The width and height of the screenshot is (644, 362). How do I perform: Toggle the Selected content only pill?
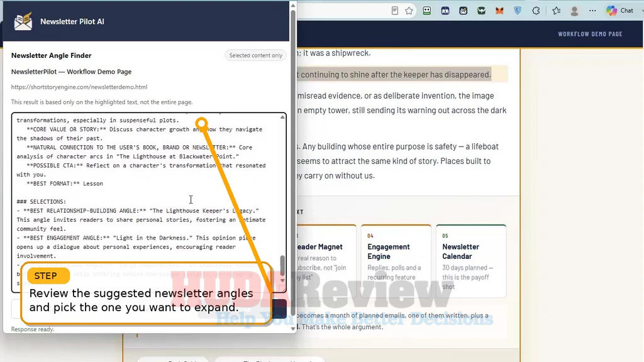pos(255,55)
